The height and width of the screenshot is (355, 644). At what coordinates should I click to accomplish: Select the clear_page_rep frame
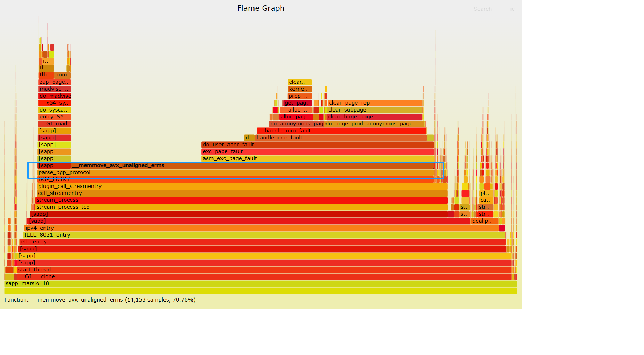tap(375, 103)
